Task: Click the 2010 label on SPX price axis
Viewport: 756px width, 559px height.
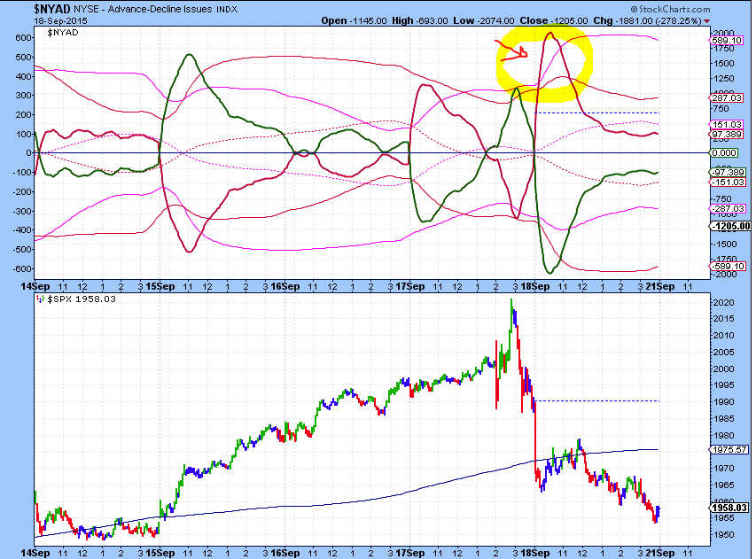Action: point(725,336)
